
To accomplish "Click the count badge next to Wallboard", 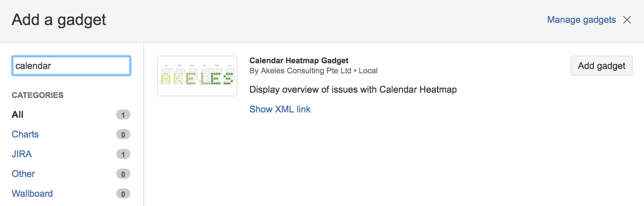I will tap(123, 194).
